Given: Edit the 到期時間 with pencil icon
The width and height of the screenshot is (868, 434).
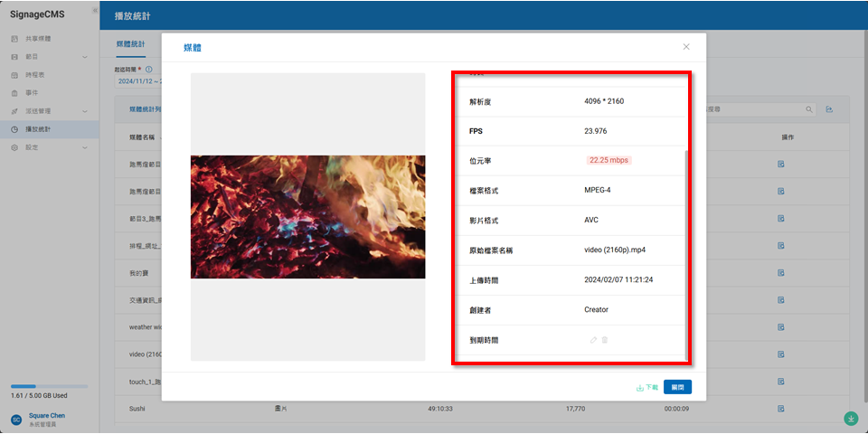Looking at the screenshot, I should (593, 340).
